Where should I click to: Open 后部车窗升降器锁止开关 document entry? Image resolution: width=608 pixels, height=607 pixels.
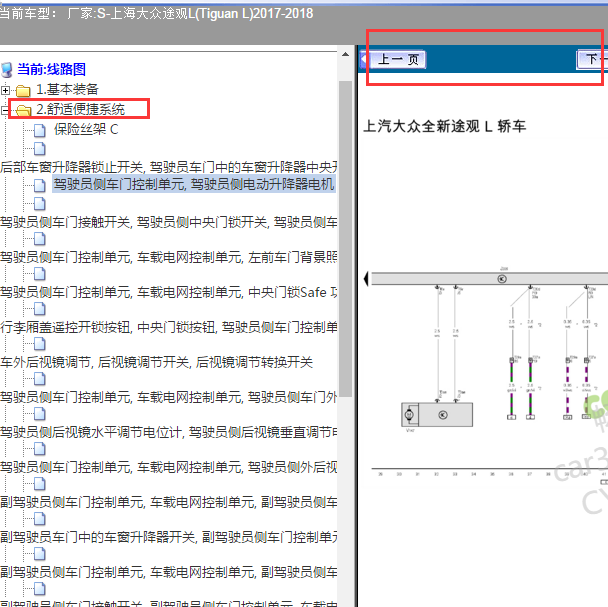click(169, 167)
